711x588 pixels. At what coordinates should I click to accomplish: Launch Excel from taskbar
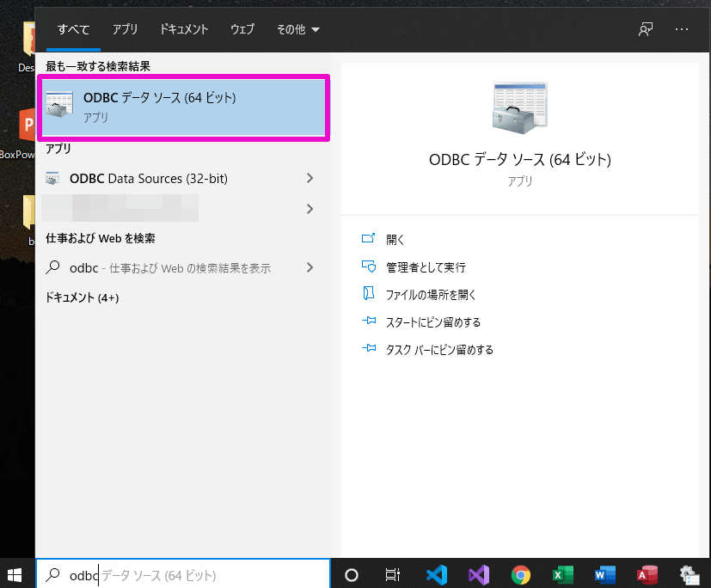click(x=563, y=575)
